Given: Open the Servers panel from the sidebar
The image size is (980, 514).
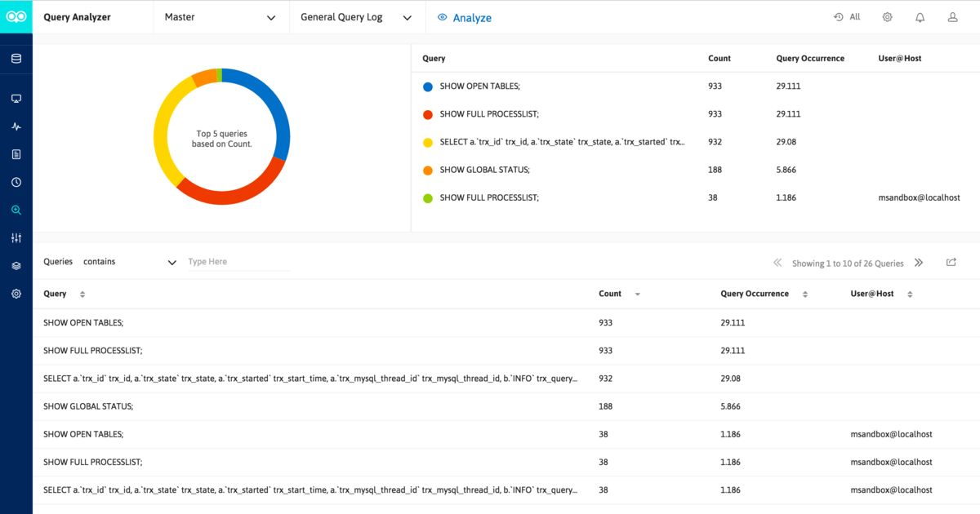Looking at the screenshot, I should pos(16,58).
